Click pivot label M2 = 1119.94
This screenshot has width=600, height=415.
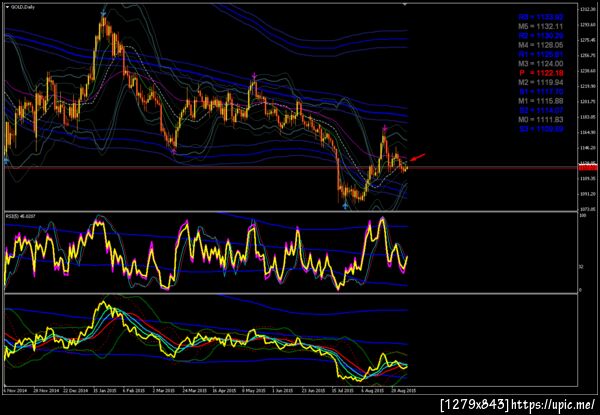541,82
